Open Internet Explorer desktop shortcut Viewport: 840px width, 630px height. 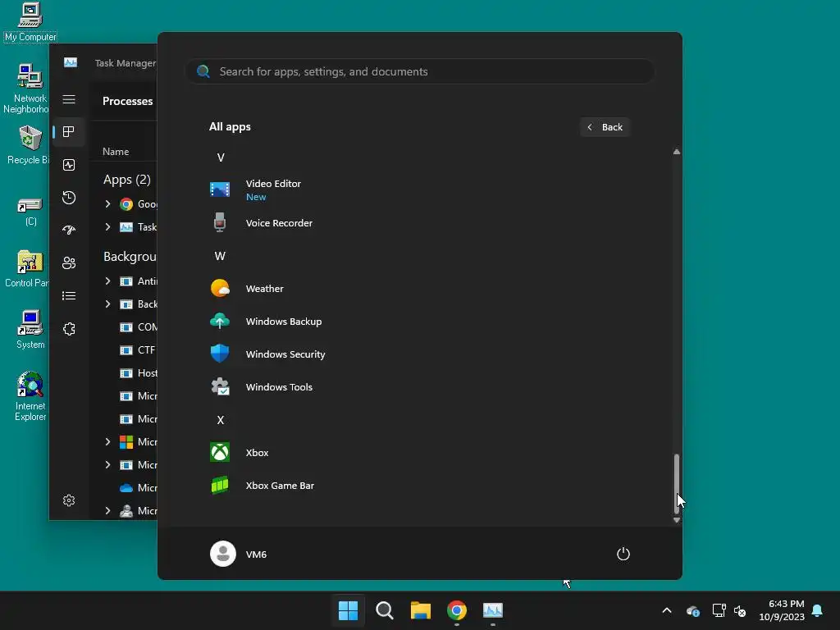30,396
